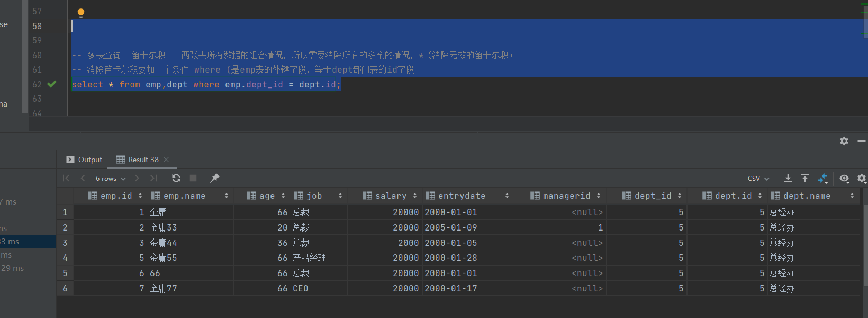Click the cell with name 金庸33

point(190,227)
